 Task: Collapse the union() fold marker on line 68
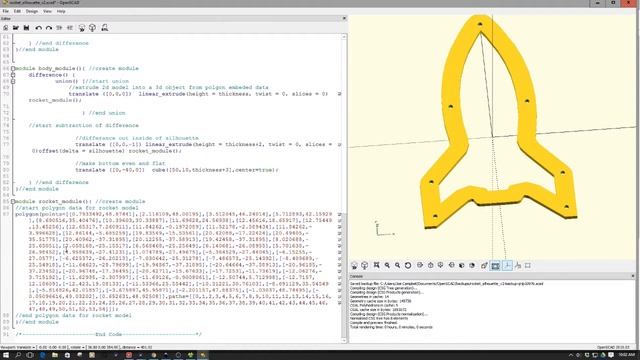(x=13, y=81)
